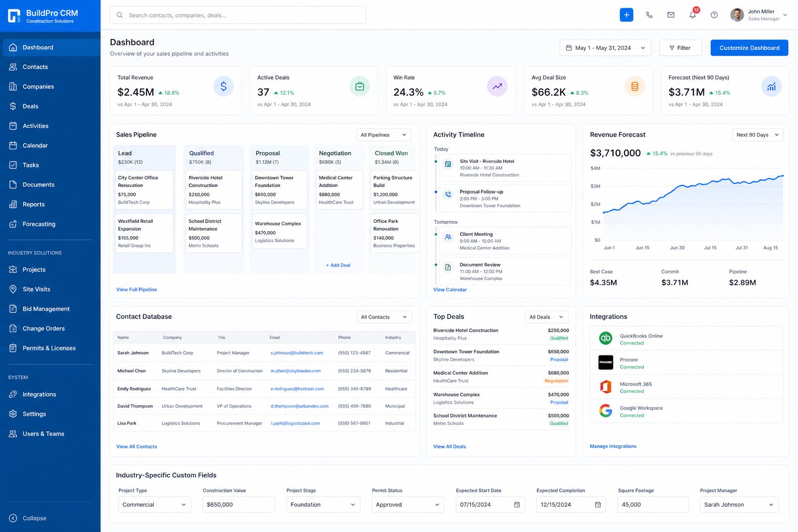Click View Full Pipeline link
798x532 pixels.
pyautogui.click(x=137, y=289)
